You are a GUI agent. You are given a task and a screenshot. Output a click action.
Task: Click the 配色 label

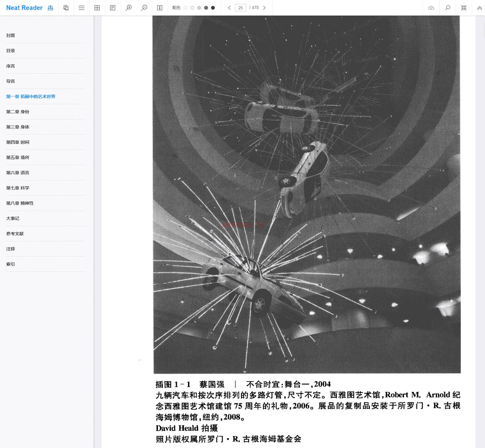[x=176, y=8]
